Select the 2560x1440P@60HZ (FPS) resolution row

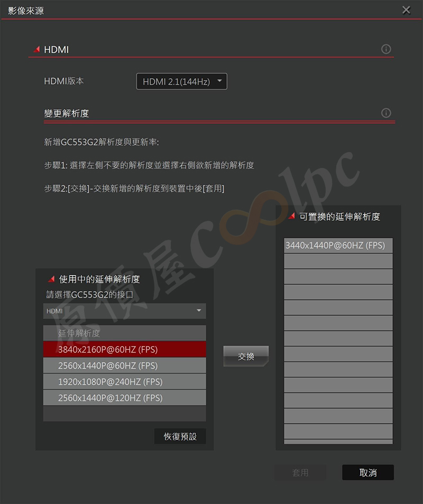tap(124, 366)
